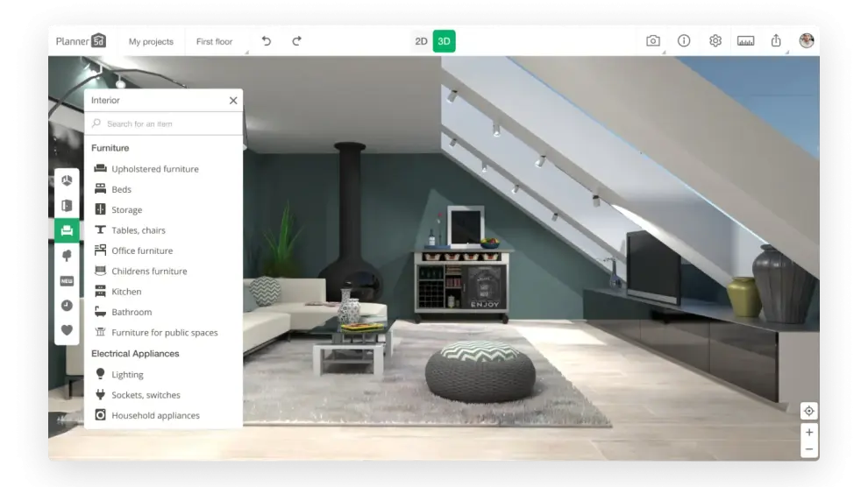Image resolution: width=868 pixels, height=487 pixels.
Task: Take a snapshot with the camera icon
Action: click(652, 41)
